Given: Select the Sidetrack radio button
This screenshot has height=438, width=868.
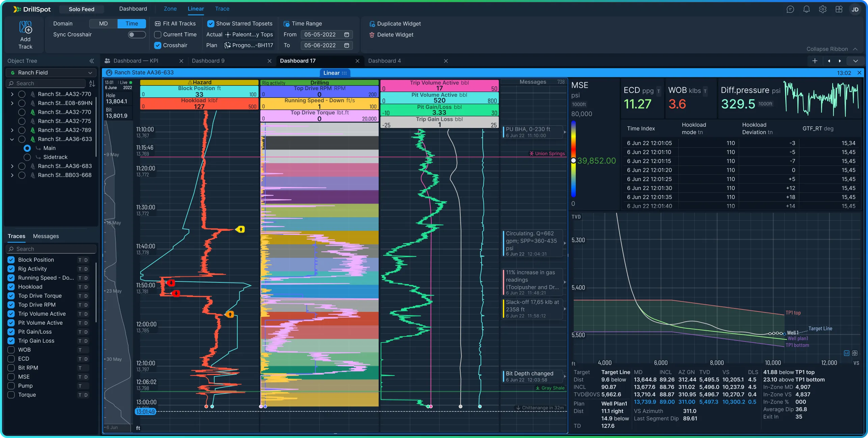Looking at the screenshot, I should (x=27, y=157).
